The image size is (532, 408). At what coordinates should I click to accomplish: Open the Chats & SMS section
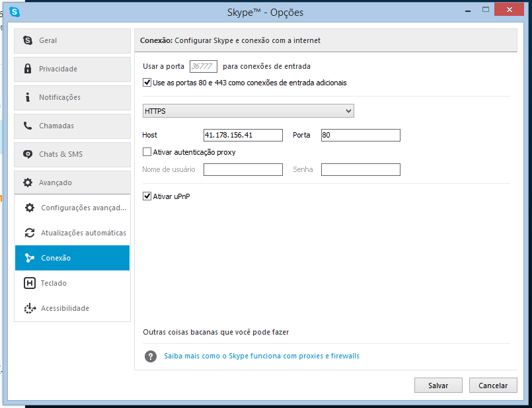click(x=72, y=155)
